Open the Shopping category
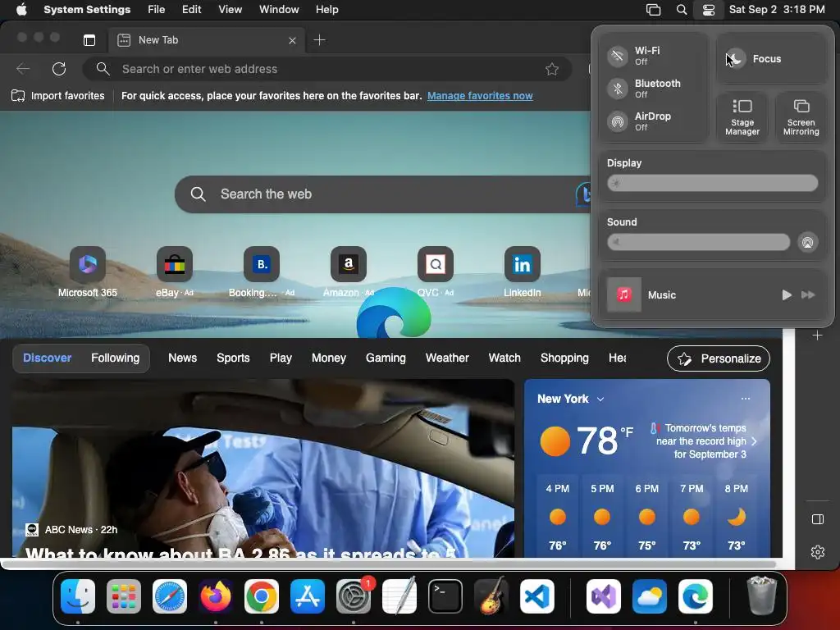This screenshot has width=840, height=630. pos(564,358)
